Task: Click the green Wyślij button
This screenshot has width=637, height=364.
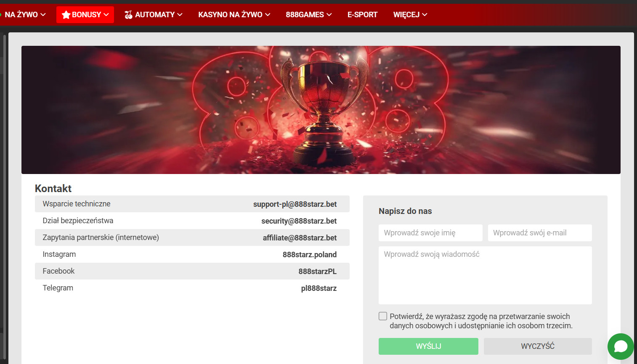Action: click(x=428, y=346)
